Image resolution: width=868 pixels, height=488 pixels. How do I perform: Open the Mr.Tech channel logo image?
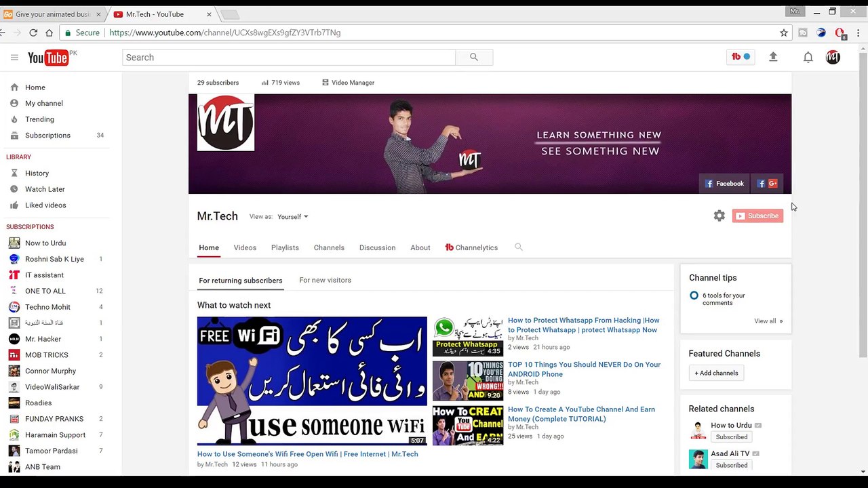[x=226, y=123]
